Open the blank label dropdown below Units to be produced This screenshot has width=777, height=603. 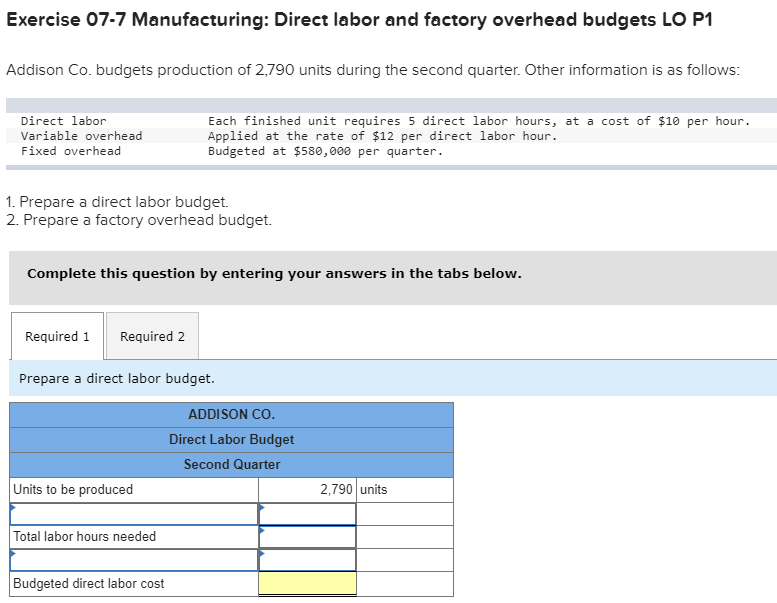click(134, 514)
